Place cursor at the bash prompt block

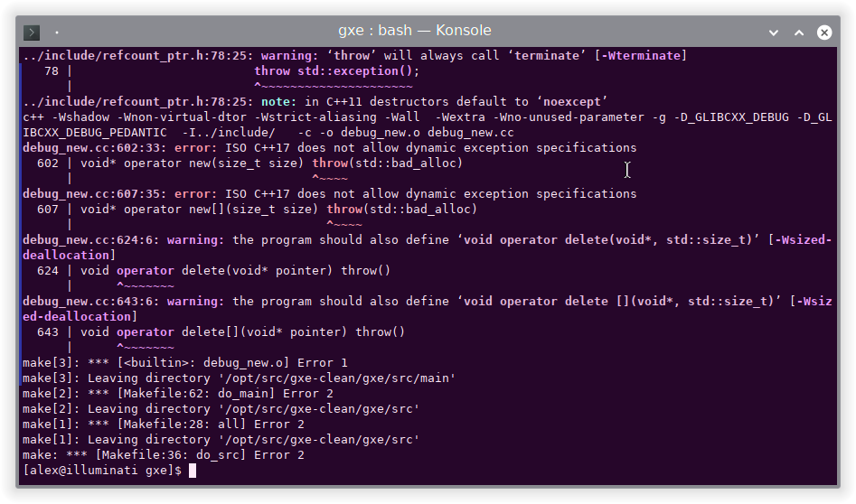193,471
